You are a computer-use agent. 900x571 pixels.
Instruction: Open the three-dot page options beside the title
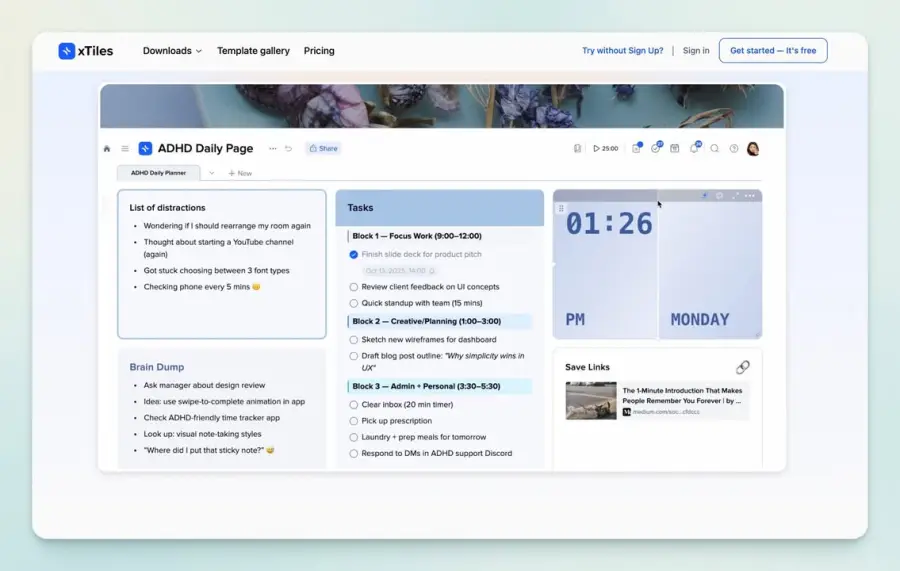tap(273, 149)
